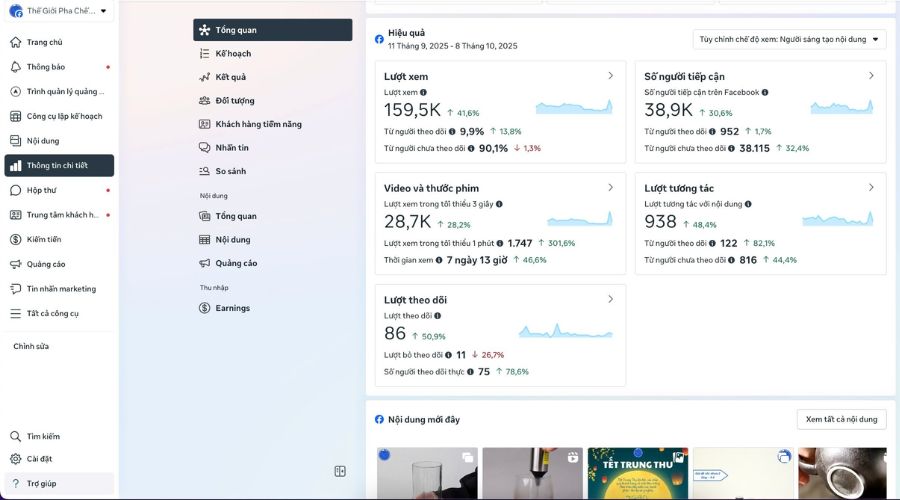Click the Lượt xem card title
This screenshot has height=500, width=900.
coord(406,76)
